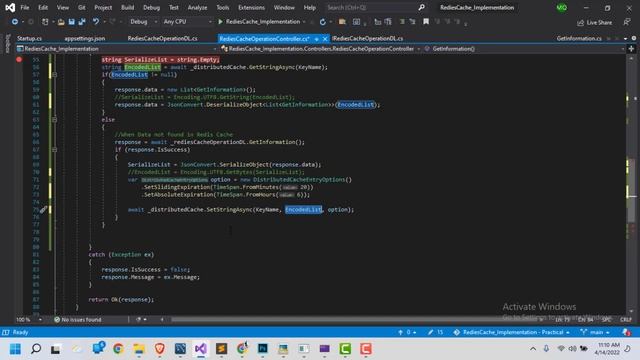This screenshot has width=640, height=360.
Task: Open Sublime Text from the taskbar
Action: pyautogui.click(x=222, y=349)
